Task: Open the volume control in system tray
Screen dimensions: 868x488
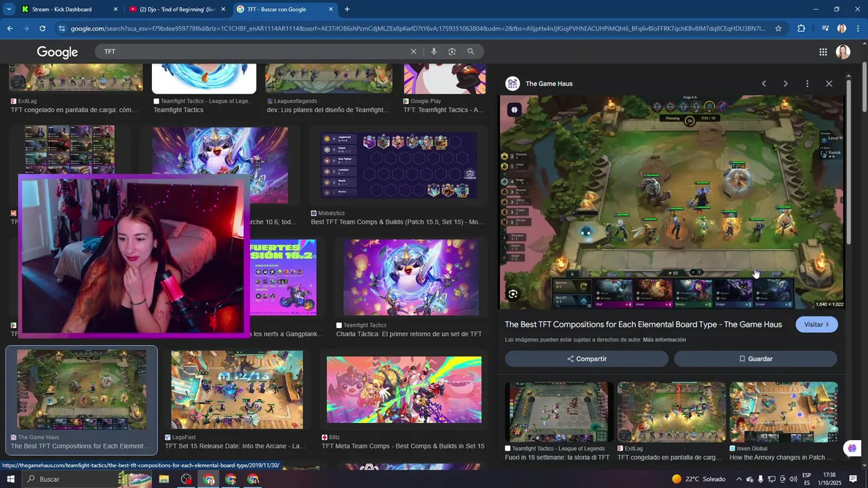Action: click(x=793, y=479)
